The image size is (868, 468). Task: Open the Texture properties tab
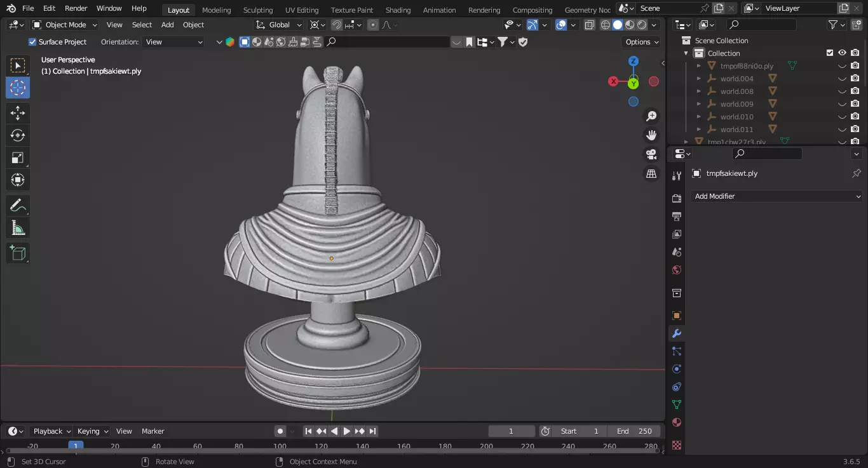(677, 445)
